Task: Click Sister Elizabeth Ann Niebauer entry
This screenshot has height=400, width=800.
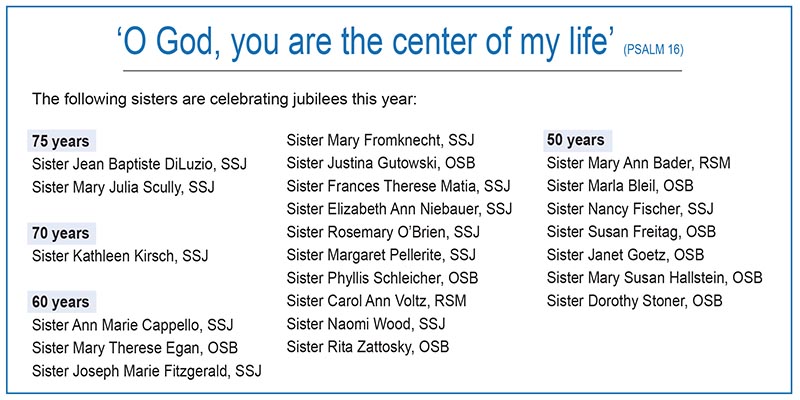Action: click(x=399, y=209)
